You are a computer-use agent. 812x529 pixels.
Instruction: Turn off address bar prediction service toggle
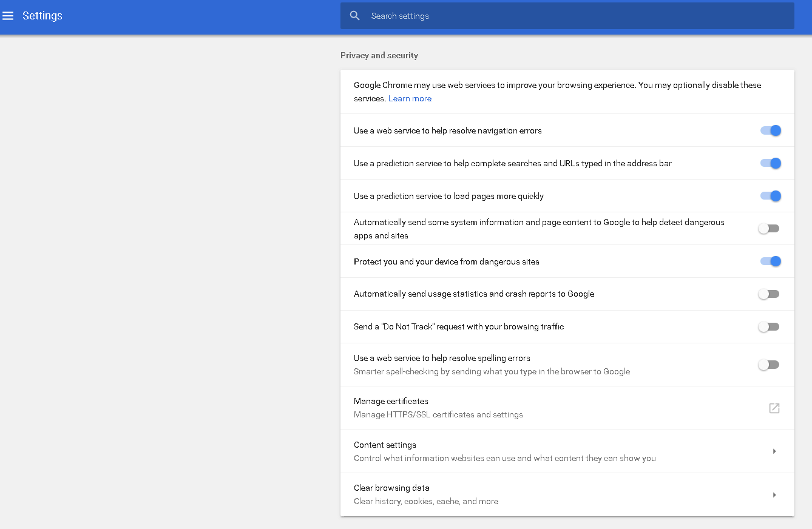770,163
